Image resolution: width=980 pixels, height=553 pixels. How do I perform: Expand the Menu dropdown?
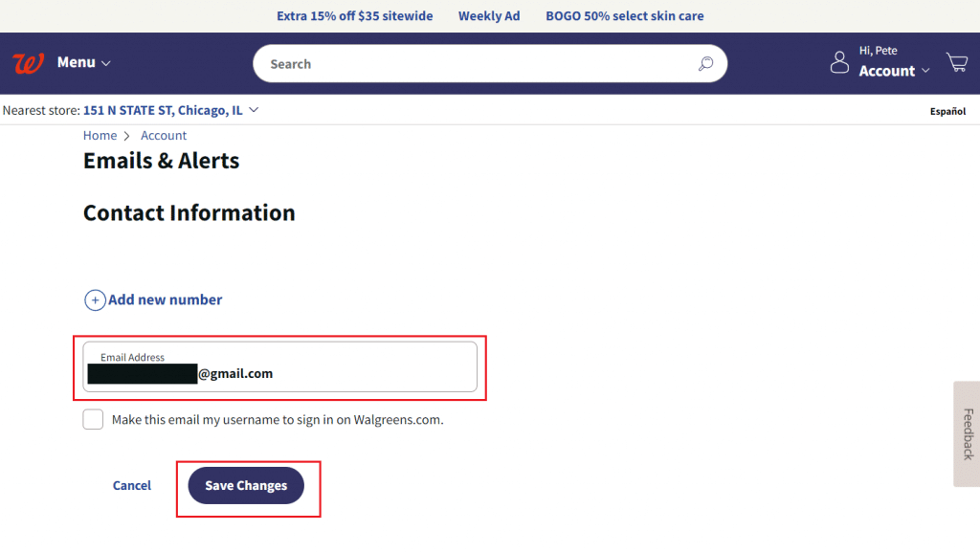coord(83,63)
